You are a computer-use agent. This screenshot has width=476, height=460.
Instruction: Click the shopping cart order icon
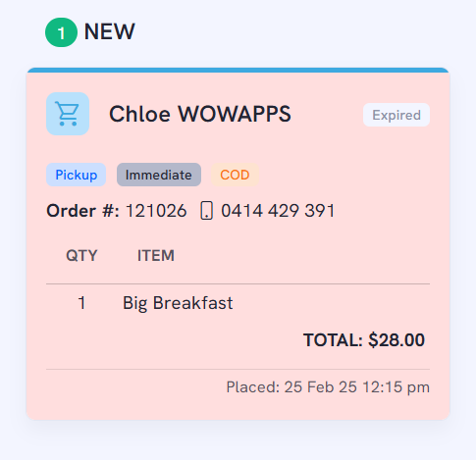68,114
